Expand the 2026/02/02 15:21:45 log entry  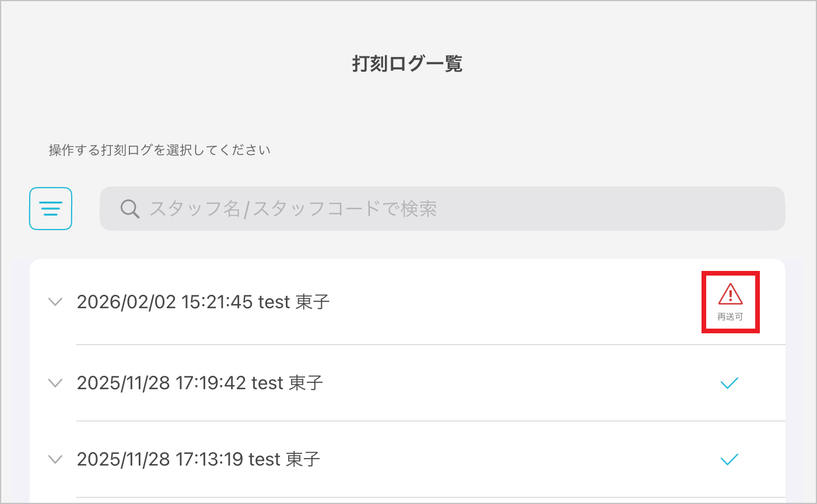click(55, 302)
